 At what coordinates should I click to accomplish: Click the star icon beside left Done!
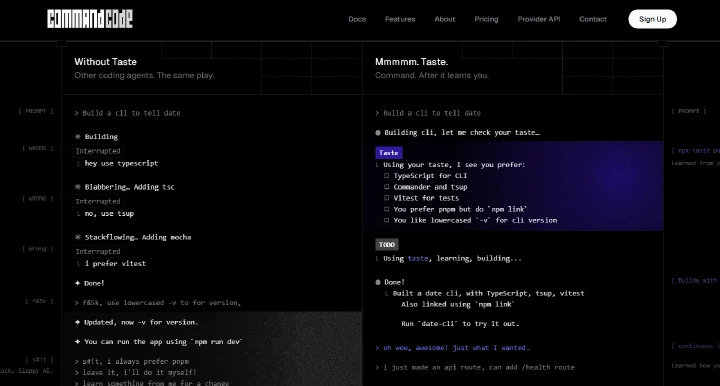pyautogui.click(x=78, y=283)
